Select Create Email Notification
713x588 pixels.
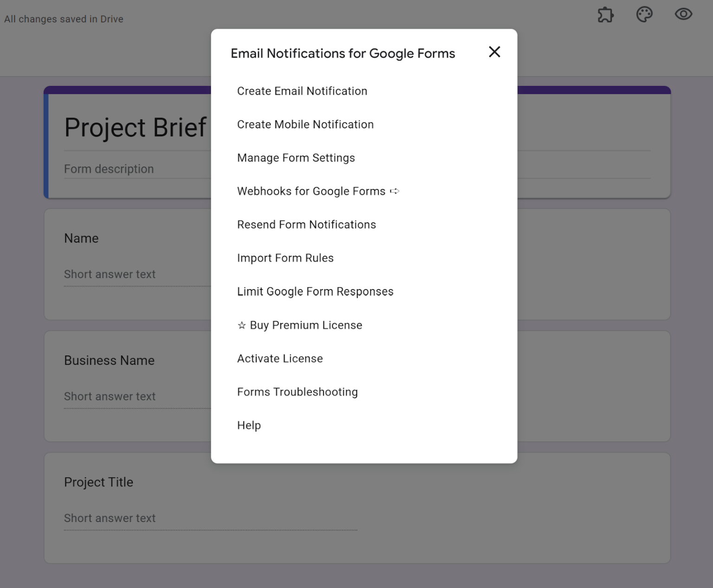point(302,91)
